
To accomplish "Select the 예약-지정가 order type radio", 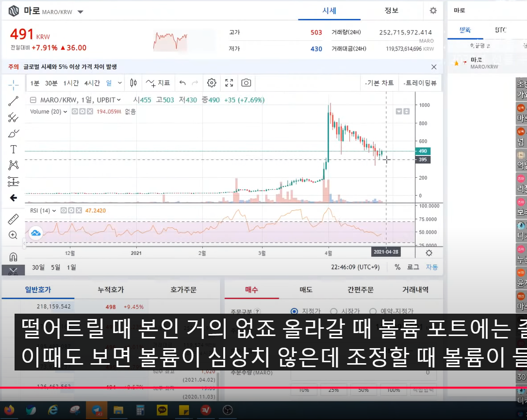I will 373,311.
